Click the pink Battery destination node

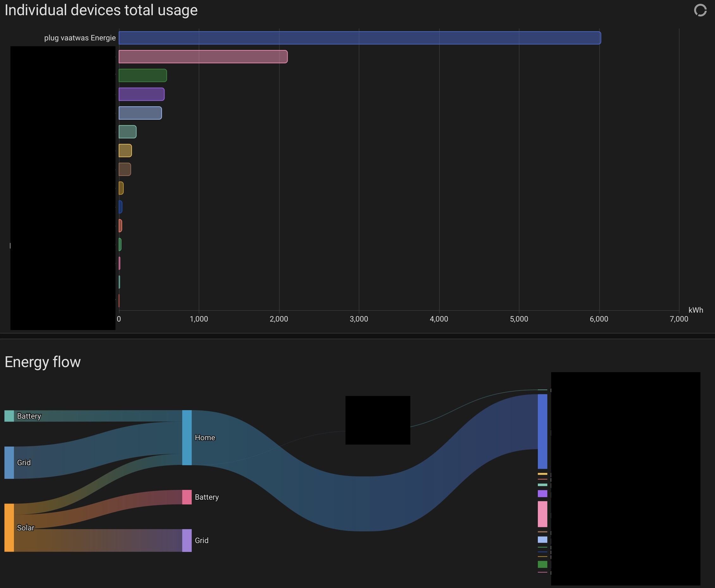(187, 497)
